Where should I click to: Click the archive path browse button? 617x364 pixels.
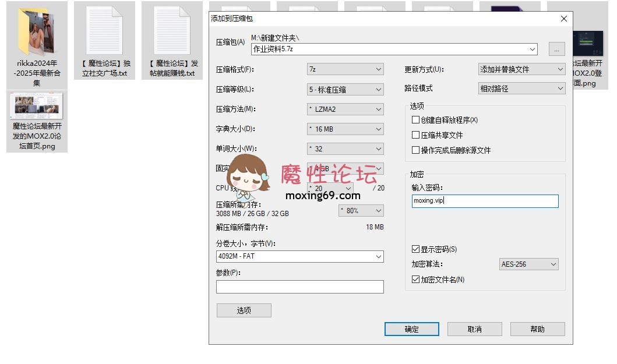click(556, 49)
